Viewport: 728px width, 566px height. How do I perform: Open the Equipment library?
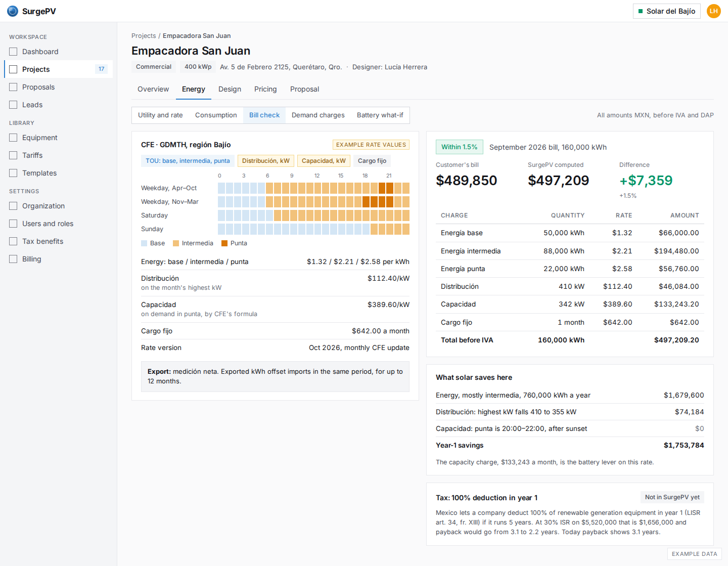point(58,138)
